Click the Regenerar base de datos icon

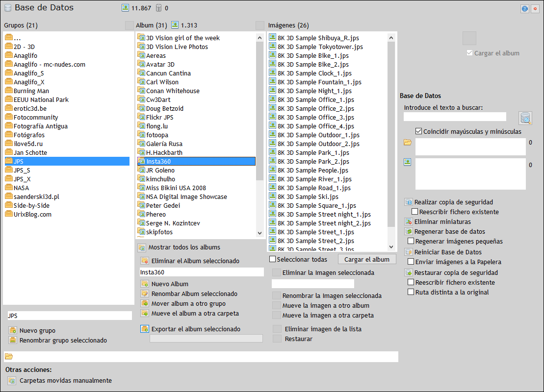coord(409,232)
